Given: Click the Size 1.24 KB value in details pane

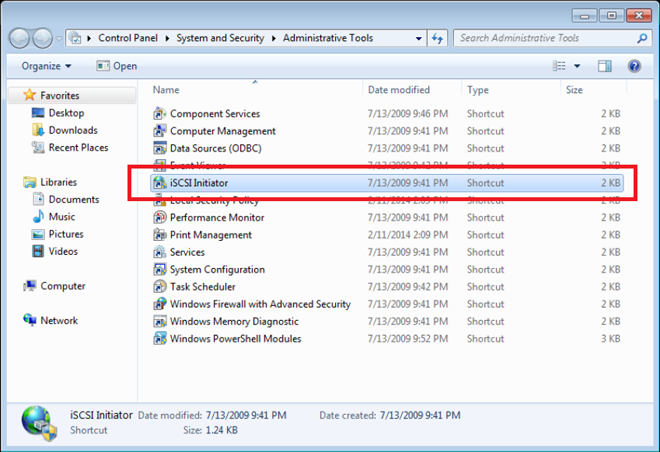Looking at the screenshot, I should (221, 431).
